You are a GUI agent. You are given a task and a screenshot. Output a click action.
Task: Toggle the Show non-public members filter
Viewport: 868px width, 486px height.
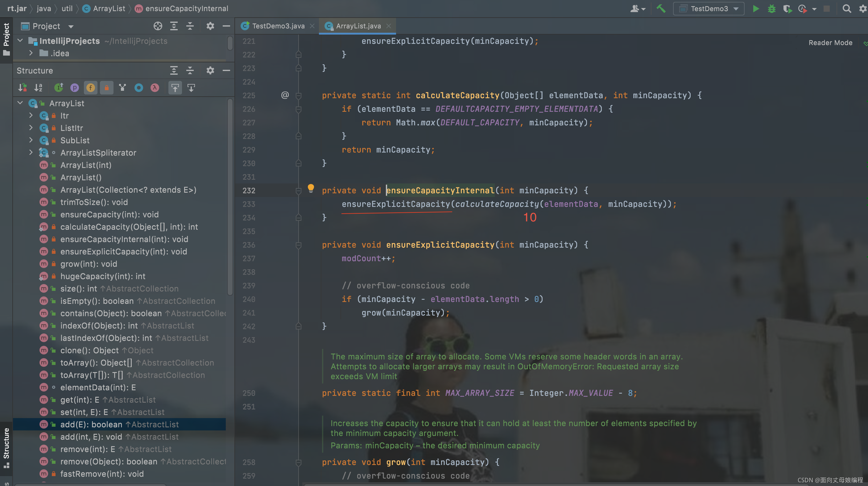pyautogui.click(x=106, y=88)
